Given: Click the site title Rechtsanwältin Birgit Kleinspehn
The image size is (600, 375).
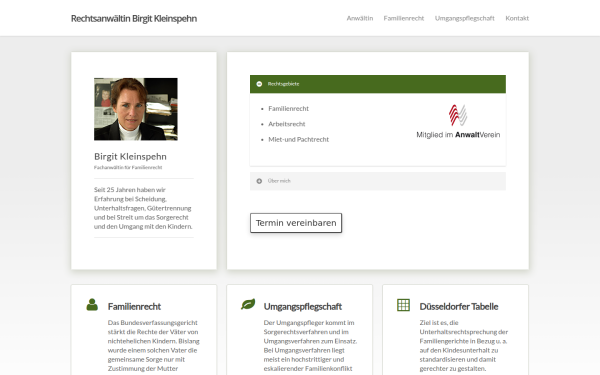Looking at the screenshot, I should click(x=134, y=18).
